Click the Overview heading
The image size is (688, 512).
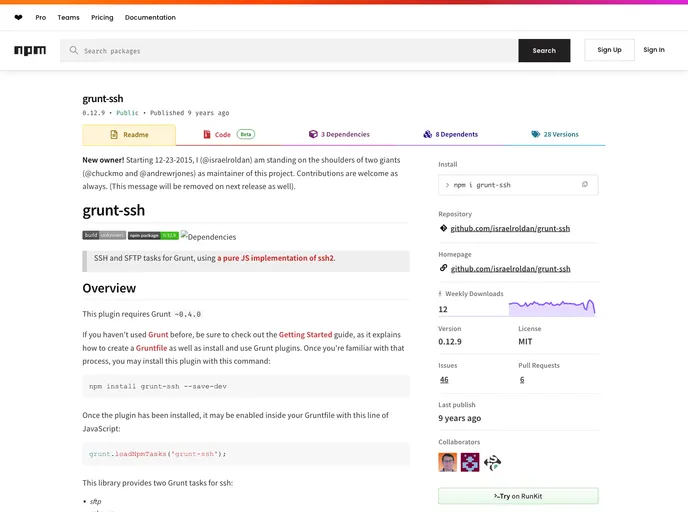click(x=109, y=288)
